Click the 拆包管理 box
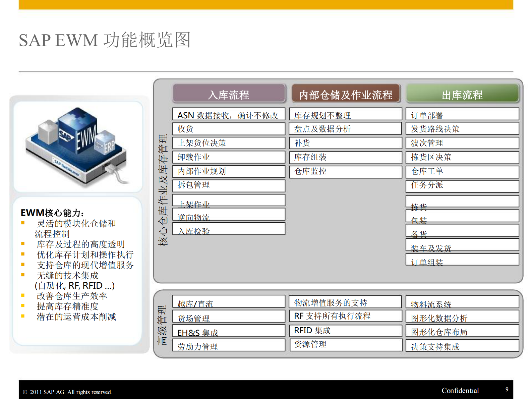Screen dimensions: 532x399 [x=229, y=186]
